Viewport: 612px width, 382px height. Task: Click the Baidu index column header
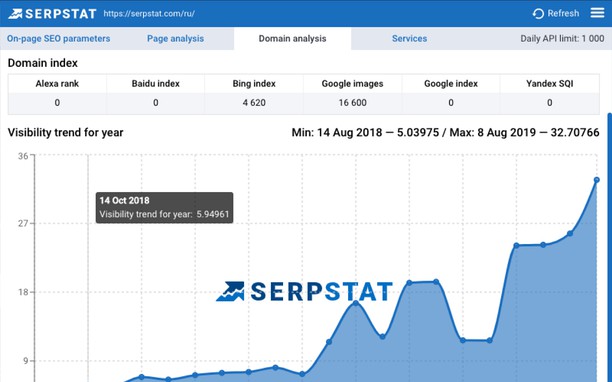(155, 84)
